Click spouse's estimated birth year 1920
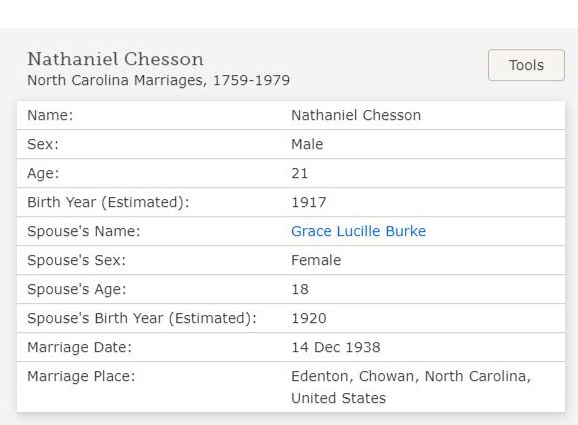 (x=309, y=318)
